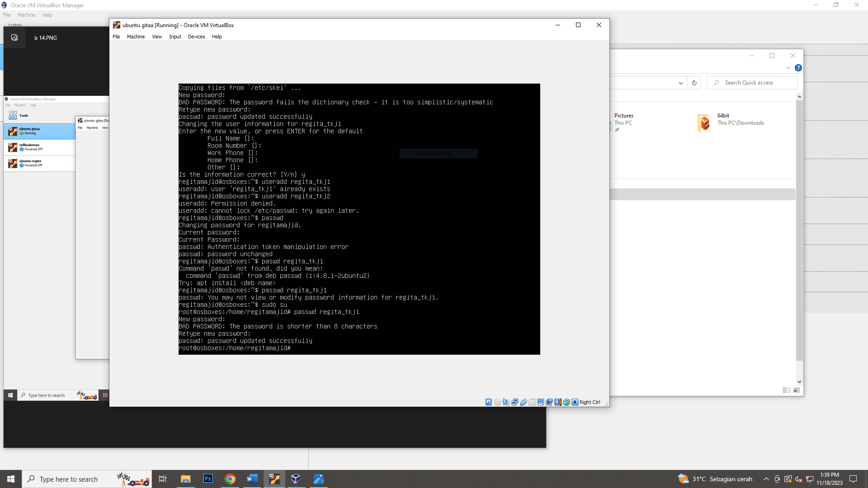Open Help menu in VM window
This screenshot has height=488, width=868.
coord(217,37)
